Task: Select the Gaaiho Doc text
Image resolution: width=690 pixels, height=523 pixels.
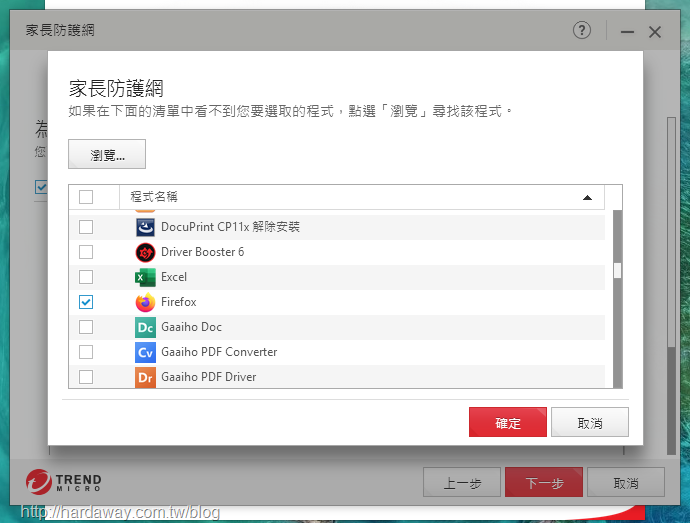Action: [191, 327]
